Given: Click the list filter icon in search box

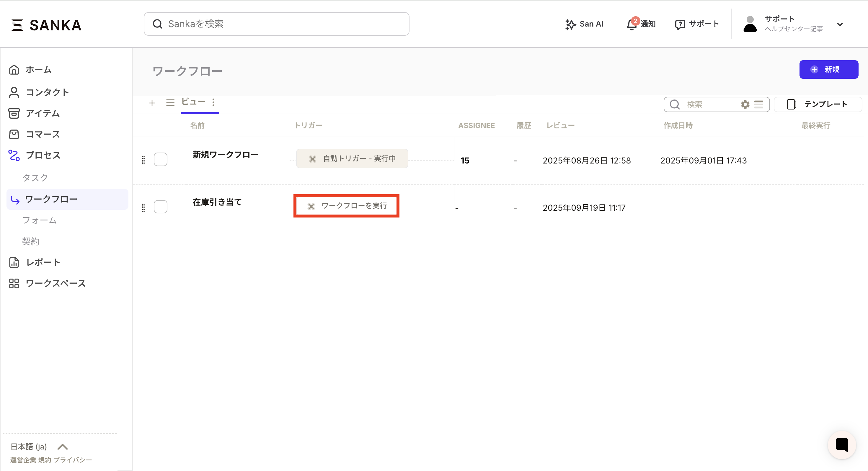Looking at the screenshot, I should (758, 104).
